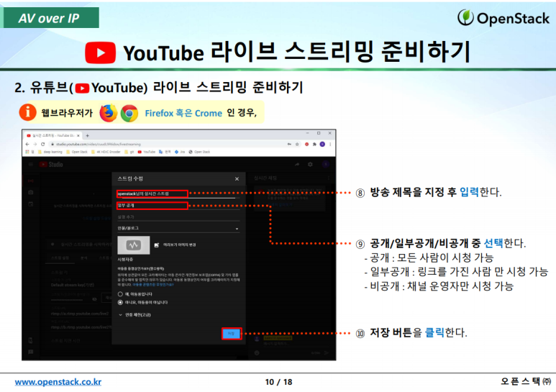Click the feedback icon in Studio sidebar

31,352
